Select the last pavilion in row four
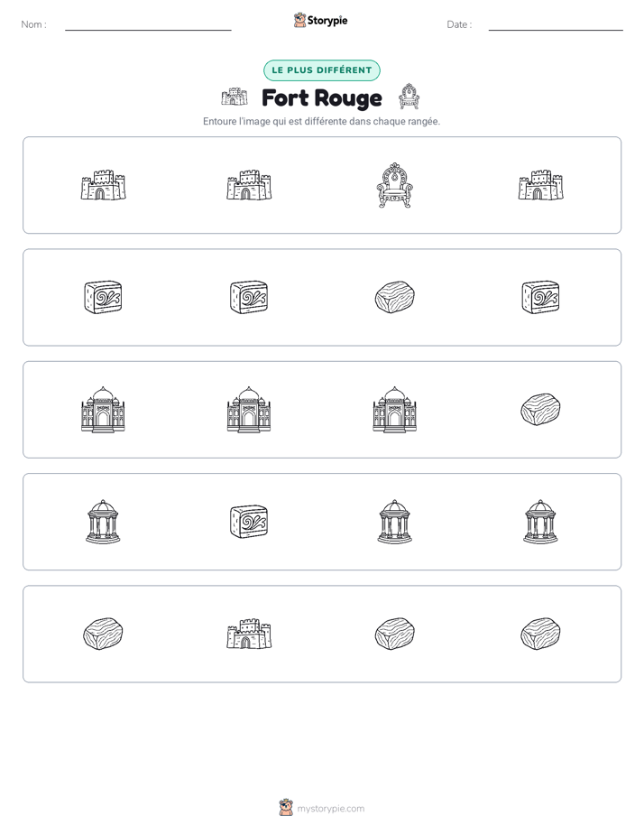Viewport: 644px width, 834px height. pyautogui.click(x=540, y=522)
